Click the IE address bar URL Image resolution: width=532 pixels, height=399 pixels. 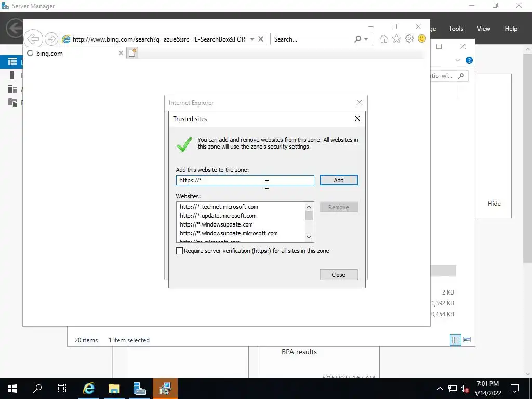click(x=159, y=39)
